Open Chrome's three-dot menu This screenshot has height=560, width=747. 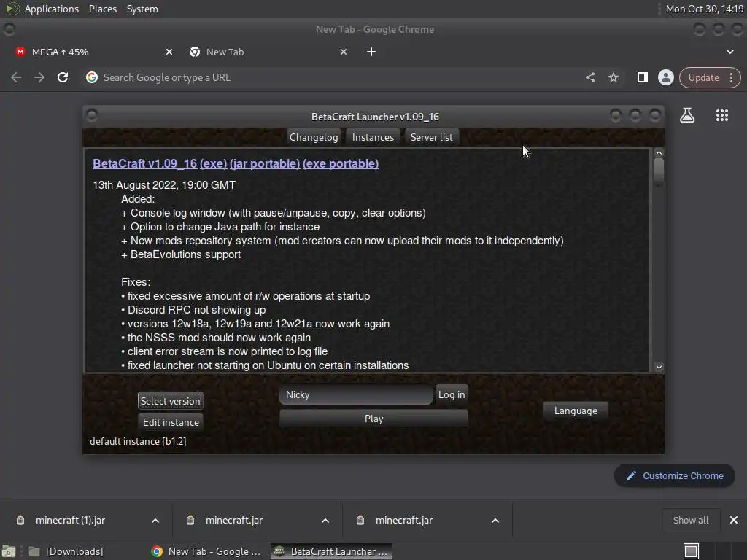coord(731,77)
